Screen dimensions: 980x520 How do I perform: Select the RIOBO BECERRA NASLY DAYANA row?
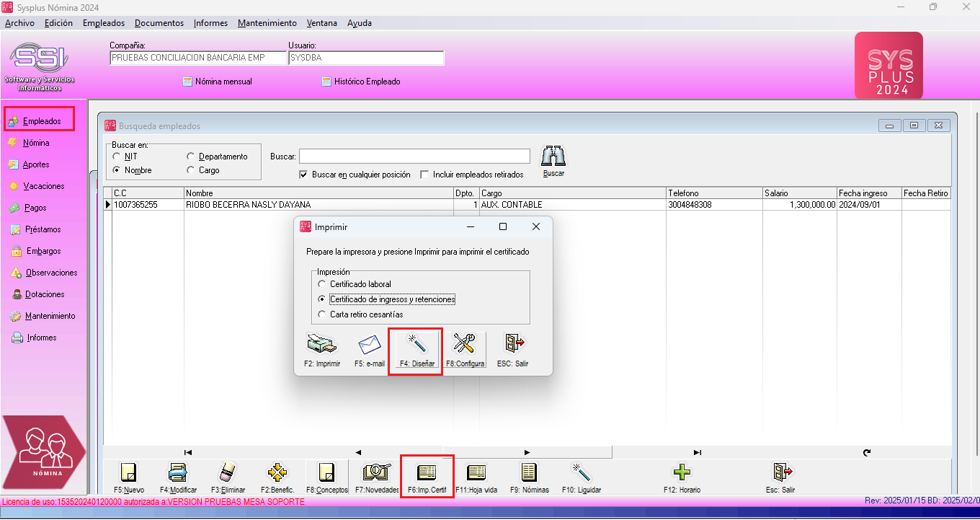tap(527, 205)
